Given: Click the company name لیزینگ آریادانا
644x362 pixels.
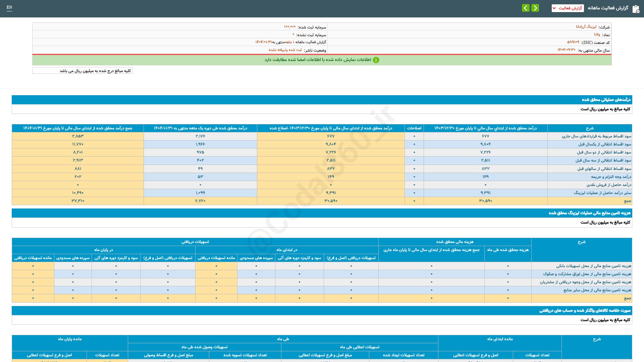Looking at the screenshot, I should pos(586,27).
